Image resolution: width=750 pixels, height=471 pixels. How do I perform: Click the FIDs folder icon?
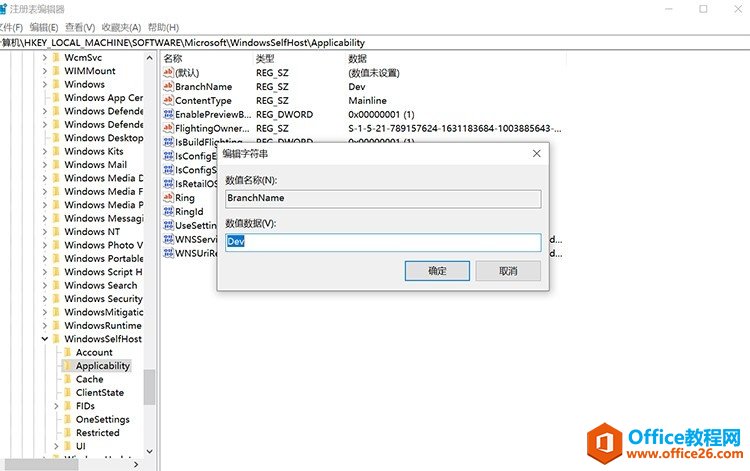coord(67,406)
